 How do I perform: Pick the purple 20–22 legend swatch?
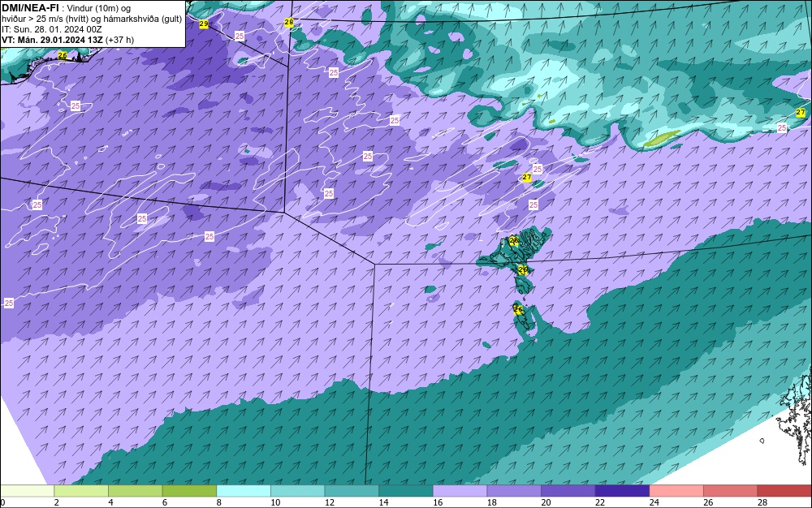568,491
